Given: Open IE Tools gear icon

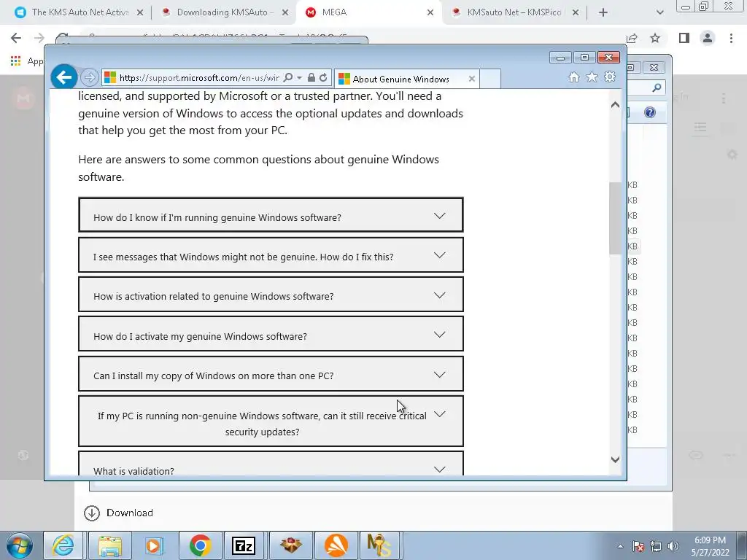Looking at the screenshot, I should coord(610,77).
